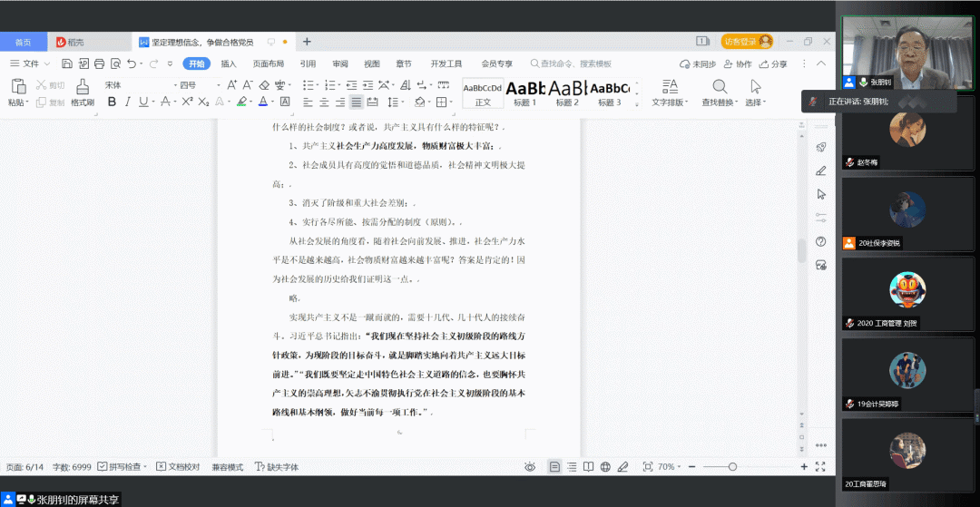Viewport: 980px width, 507px height.
Task: Toggle eye protection mode in status bar
Action: pos(530,466)
